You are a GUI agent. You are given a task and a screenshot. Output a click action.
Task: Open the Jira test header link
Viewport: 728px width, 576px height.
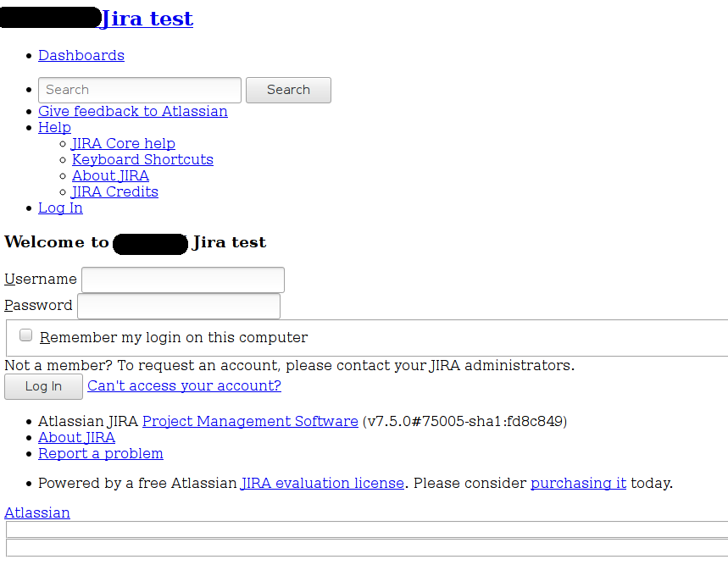pyautogui.click(x=145, y=19)
